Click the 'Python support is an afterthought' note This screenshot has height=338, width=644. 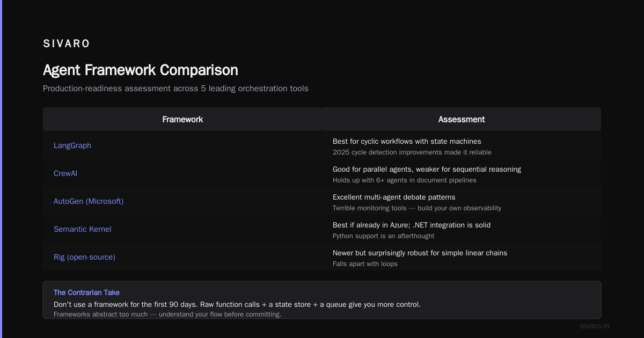[384, 236]
